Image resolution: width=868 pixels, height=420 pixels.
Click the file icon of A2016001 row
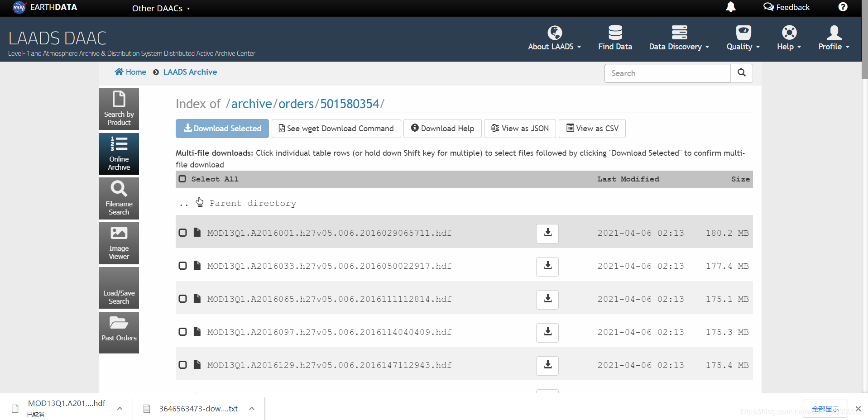click(x=197, y=232)
